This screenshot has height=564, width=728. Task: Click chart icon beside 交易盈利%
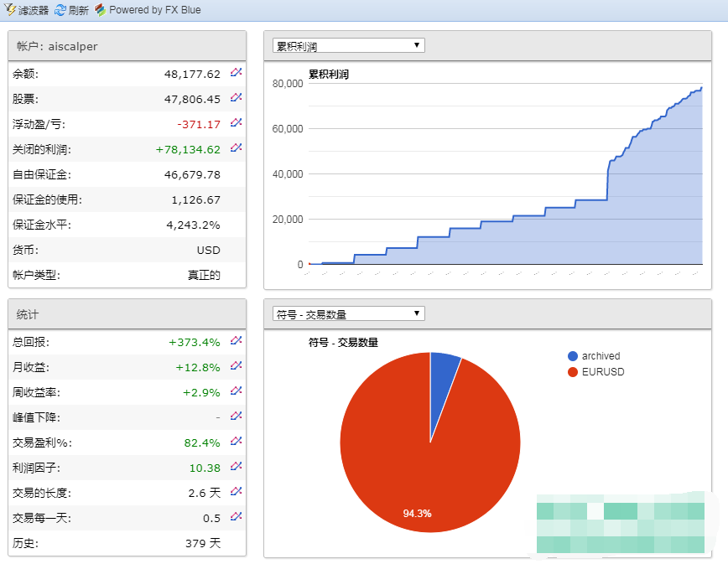click(237, 442)
